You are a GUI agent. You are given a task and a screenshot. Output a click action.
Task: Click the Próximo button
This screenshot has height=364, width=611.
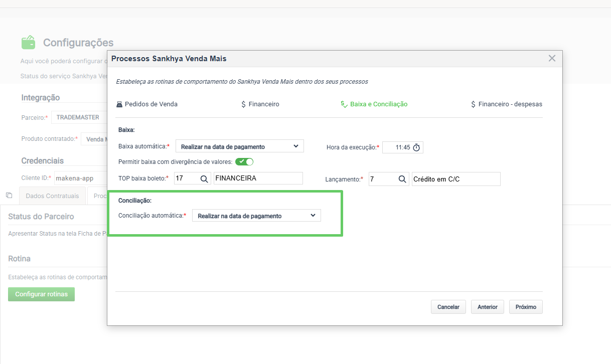point(526,307)
